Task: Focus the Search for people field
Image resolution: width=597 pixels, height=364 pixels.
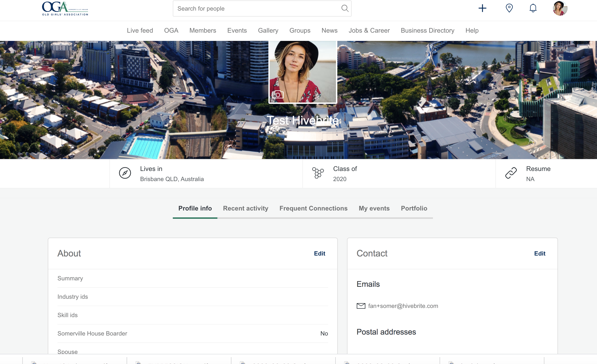Action: coord(257,9)
